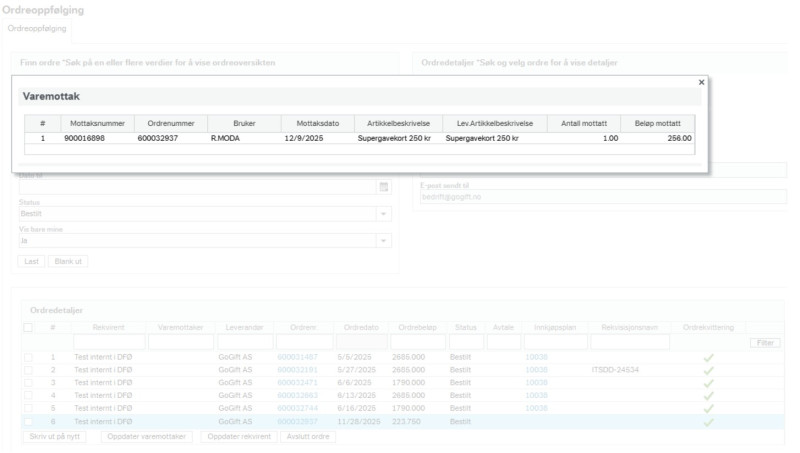Click the Mottaksdato column header
This screenshot has width=800, height=453.
(318, 123)
